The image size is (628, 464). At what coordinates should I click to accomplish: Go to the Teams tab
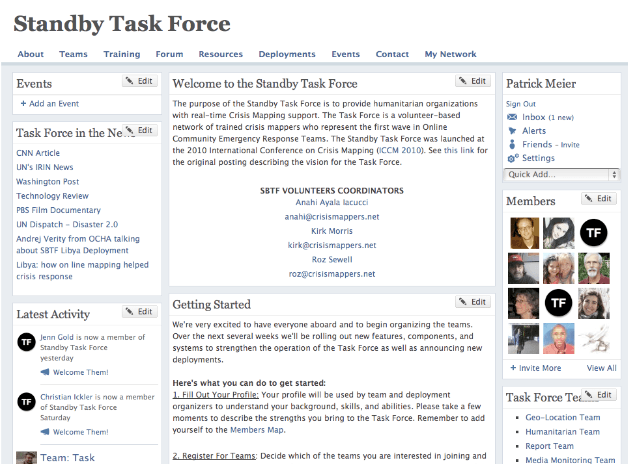73,54
